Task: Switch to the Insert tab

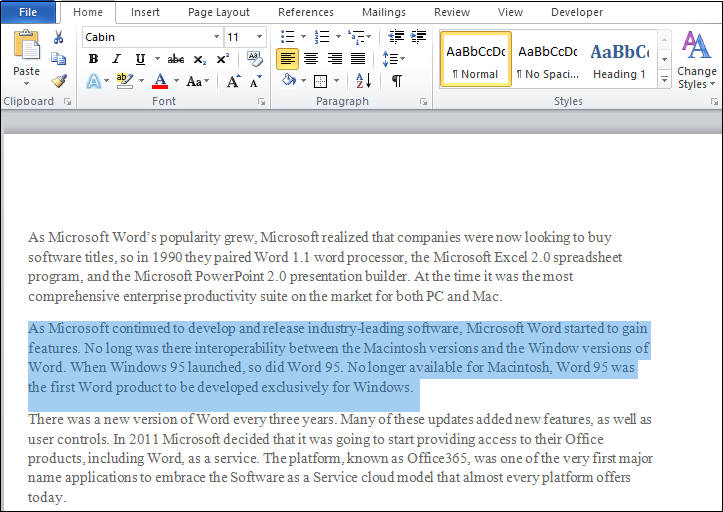Action: [x=145, y=12]
